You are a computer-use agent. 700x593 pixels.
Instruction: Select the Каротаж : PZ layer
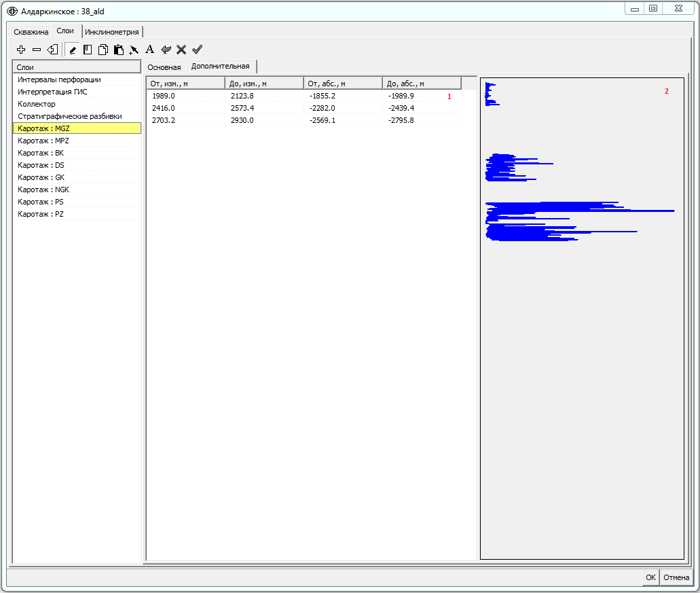coord(77,215)
